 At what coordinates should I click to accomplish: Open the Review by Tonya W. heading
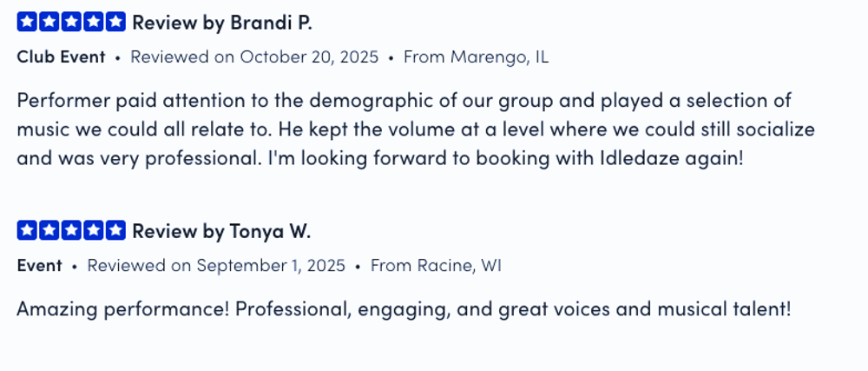220,230
